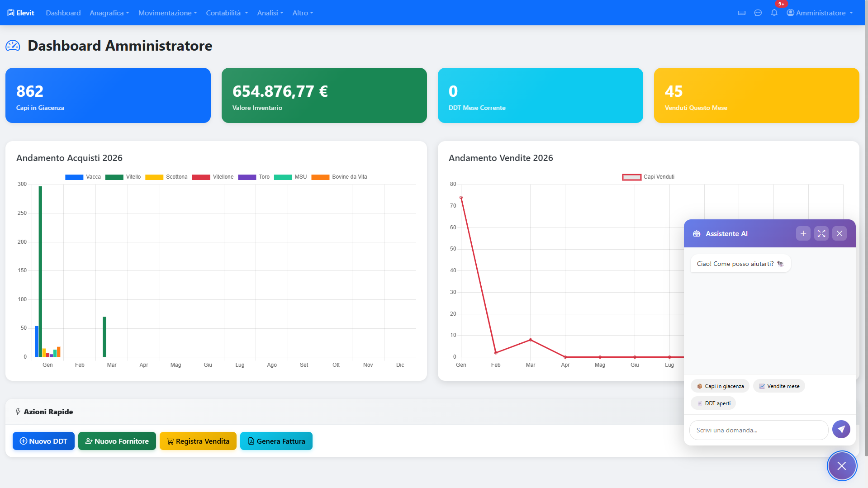
Task: Open the Contabilità menu
Action: click(x=227, y=13)
